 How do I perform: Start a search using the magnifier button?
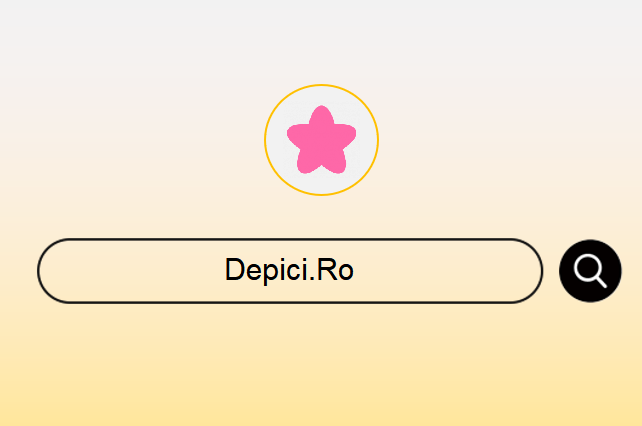(x=590, y=271)
